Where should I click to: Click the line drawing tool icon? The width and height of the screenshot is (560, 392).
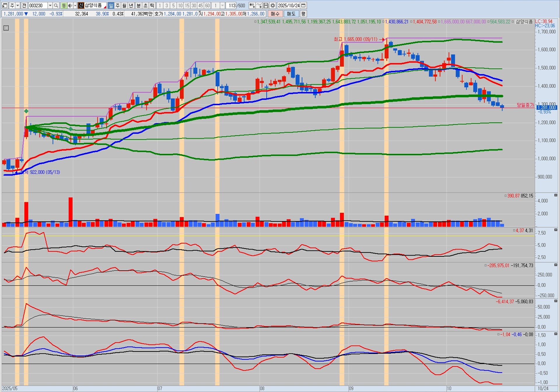tap(259, 6)
